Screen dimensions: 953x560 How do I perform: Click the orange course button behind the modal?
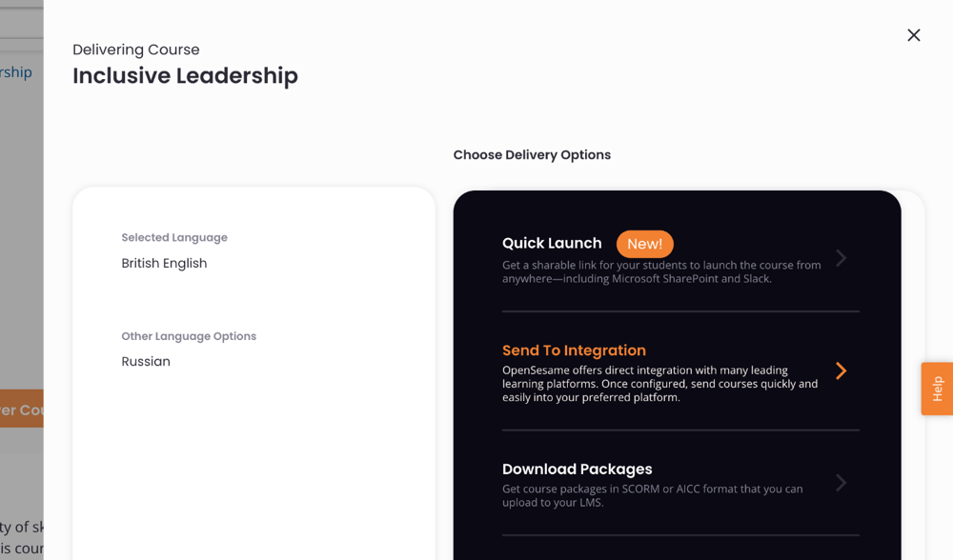pos(19,409)
